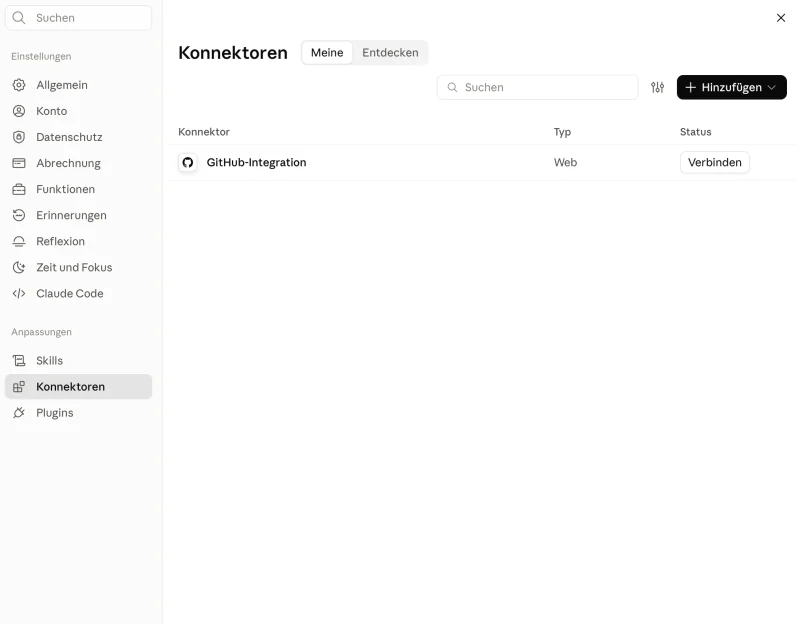Click the Konnektor column header
800x624 pixels.
pos(204,132)
